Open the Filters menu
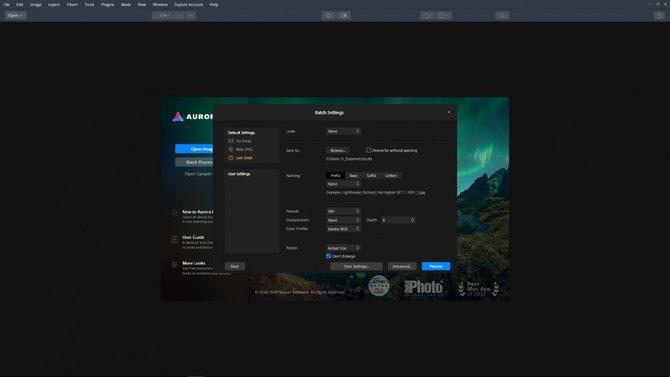670x377 pixels. pyautogui.click(x=72, y=4)
